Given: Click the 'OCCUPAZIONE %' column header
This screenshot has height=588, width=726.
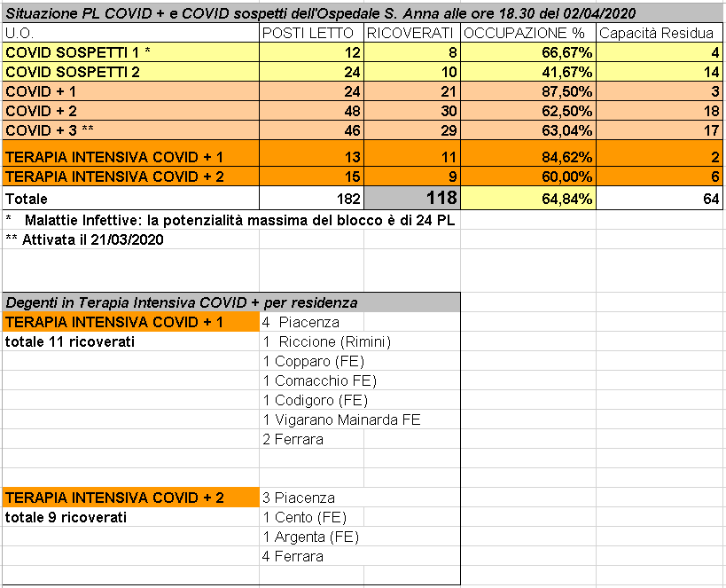Looking at the screenshot, I should point(527,33).
